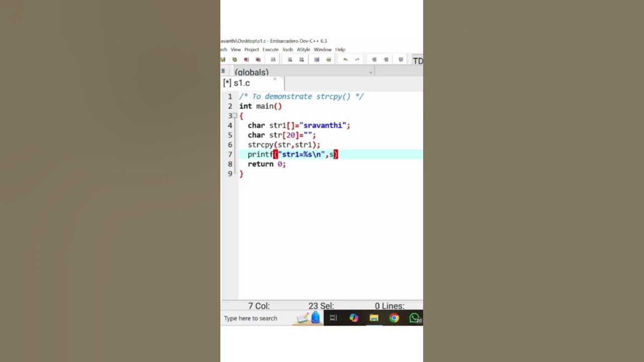Open Google Chrome from the taskbar
Viewport: 644px width, 362px height.
coord(394,318)
